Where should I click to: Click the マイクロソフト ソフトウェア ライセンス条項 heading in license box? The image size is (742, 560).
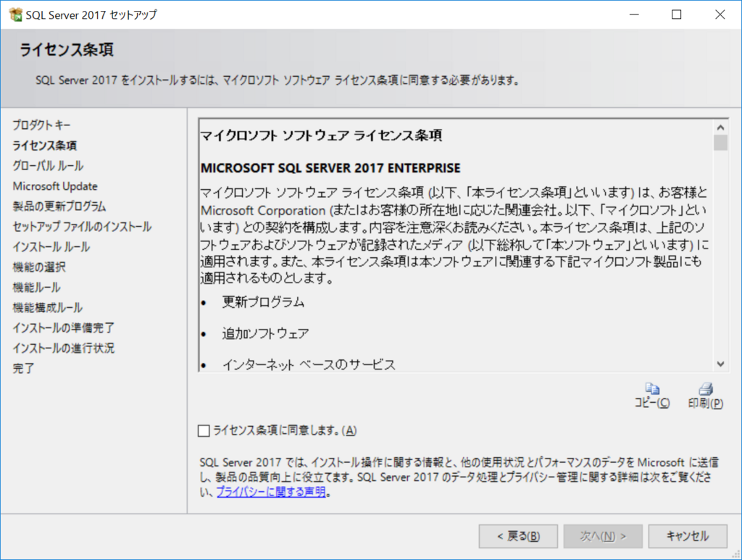pos(321,135)
